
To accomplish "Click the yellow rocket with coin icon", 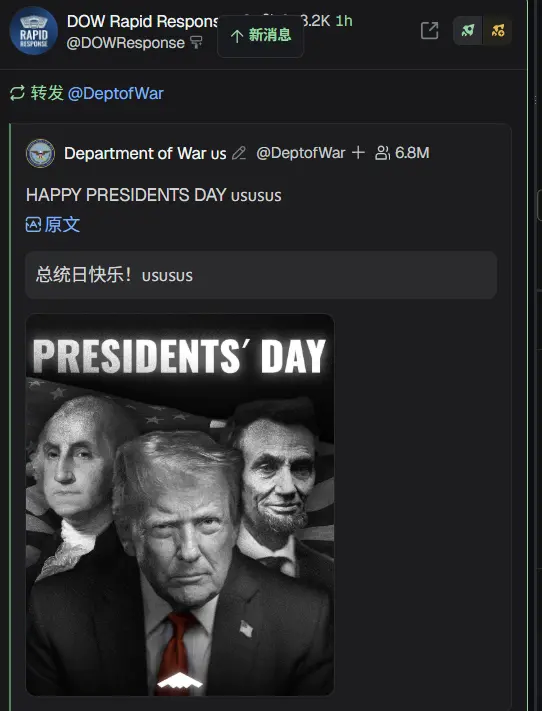I will coord(498,31).
